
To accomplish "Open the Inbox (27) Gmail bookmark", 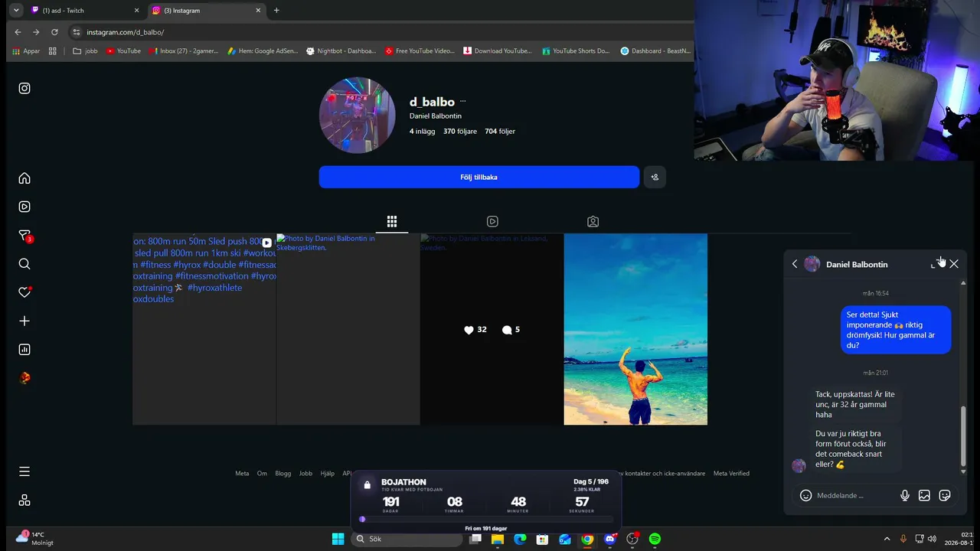I will click(183, 51).
